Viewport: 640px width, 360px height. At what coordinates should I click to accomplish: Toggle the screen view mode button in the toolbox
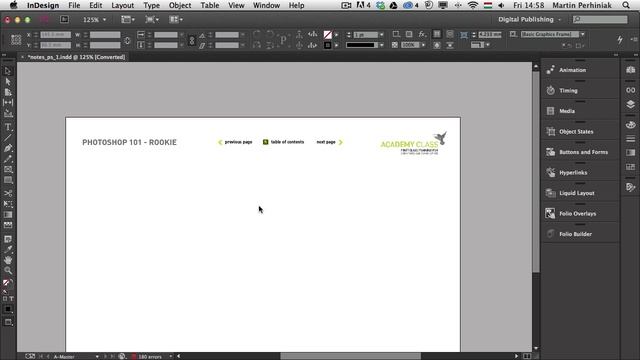[x=8, y=322]
